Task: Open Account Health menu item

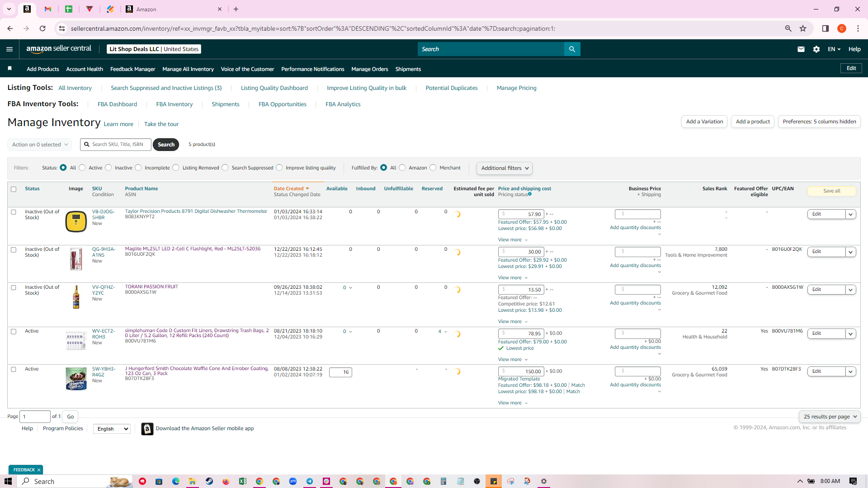Action: pos(85,69)
